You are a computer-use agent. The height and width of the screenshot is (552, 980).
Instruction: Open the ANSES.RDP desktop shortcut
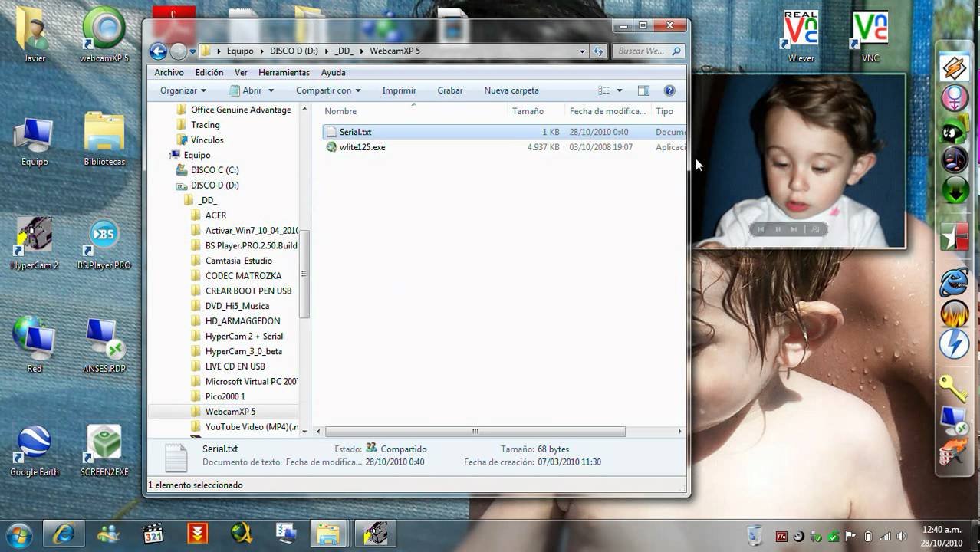pos(104,347)
